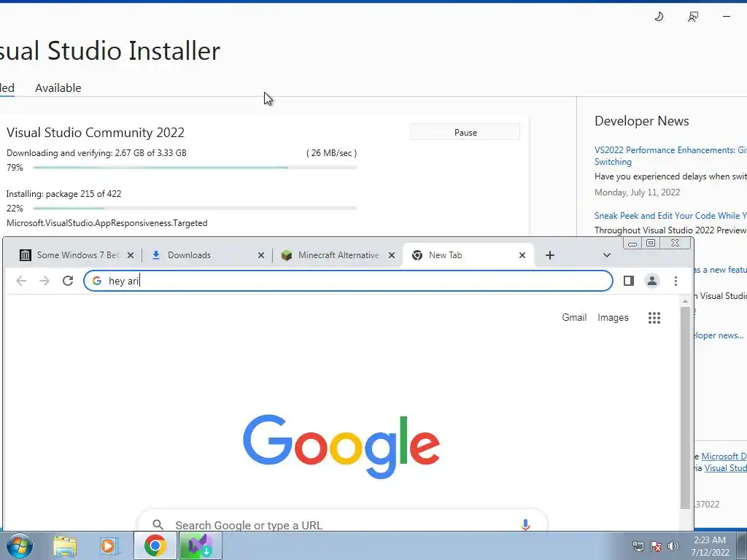
Task: Open Chrome side panel icon
Action: [x=628, y=281]
